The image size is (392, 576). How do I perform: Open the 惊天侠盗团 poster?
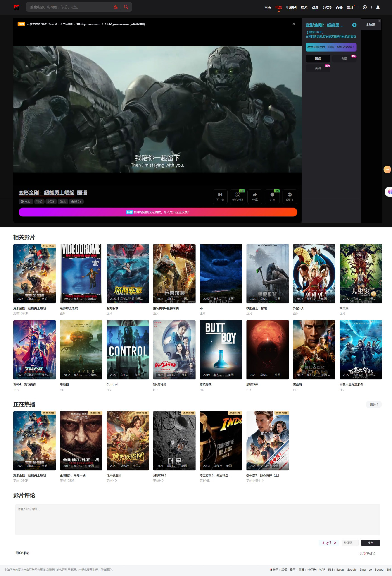click(128, 441)
